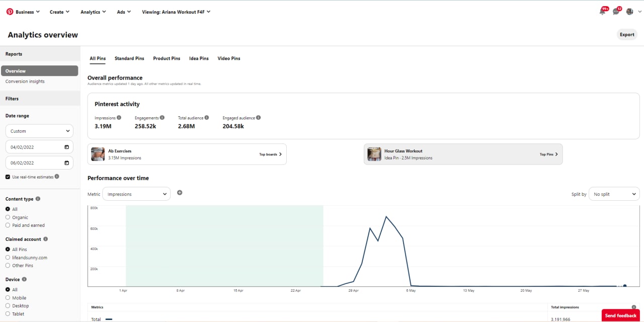Viewport: 644px width, 322px height.
Task: Click the Impressions info icon
Action: (119, 118)
